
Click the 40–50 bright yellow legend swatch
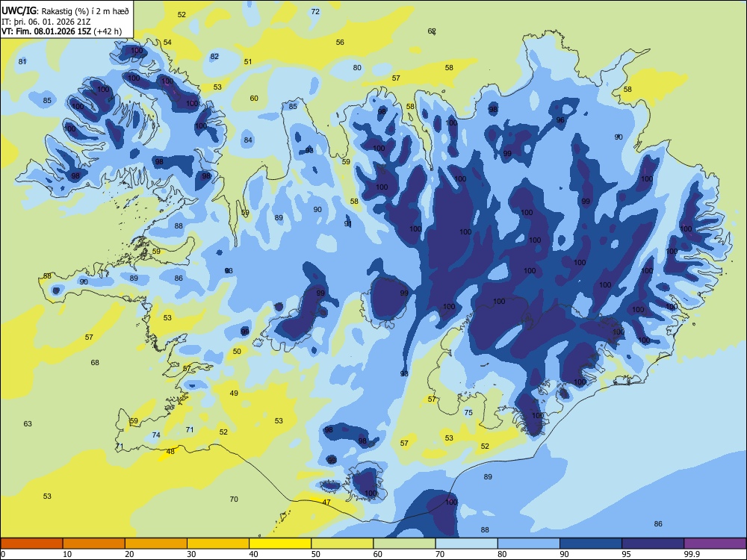click(x=280, y=544)
